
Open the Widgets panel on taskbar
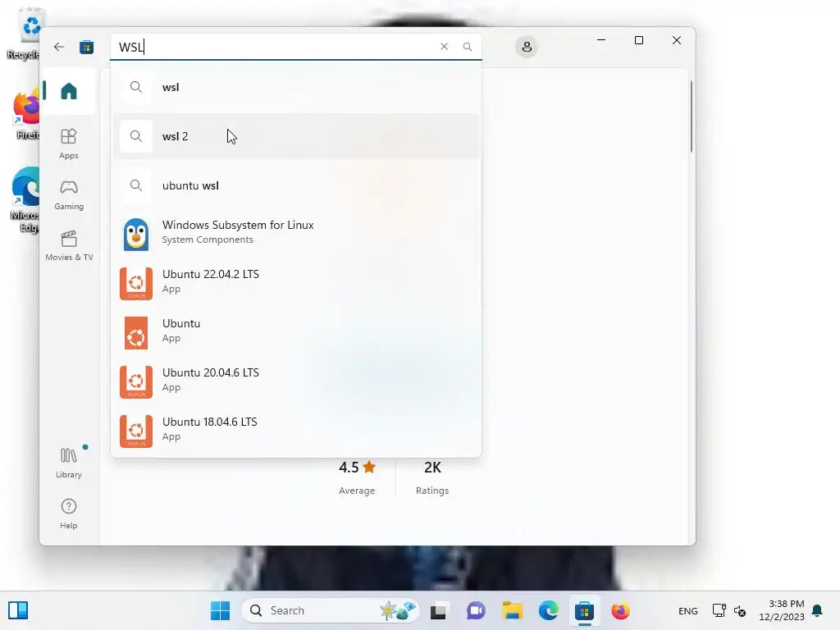18,610
